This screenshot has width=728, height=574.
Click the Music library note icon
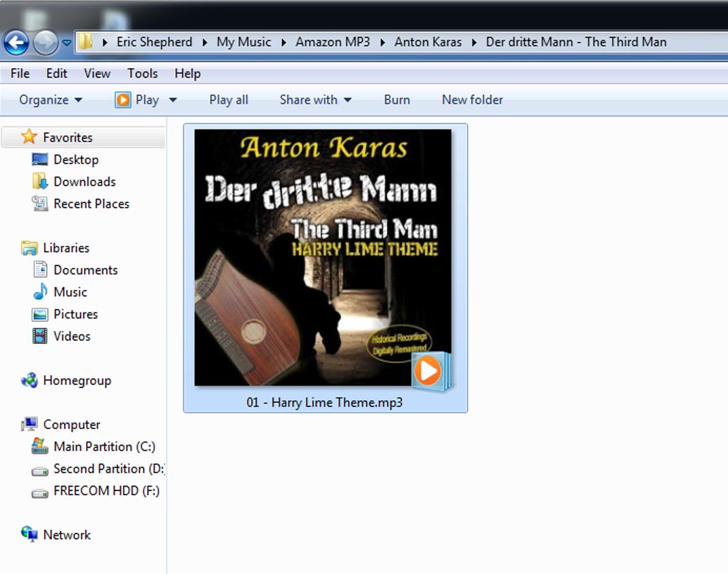coord(41,291)
